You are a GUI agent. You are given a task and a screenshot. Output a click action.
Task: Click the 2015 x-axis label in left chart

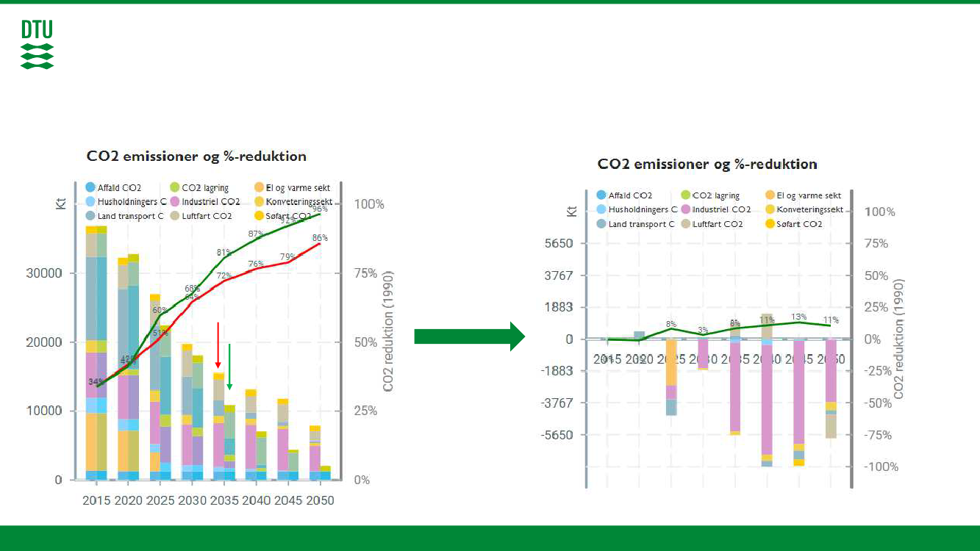point(96,501)
